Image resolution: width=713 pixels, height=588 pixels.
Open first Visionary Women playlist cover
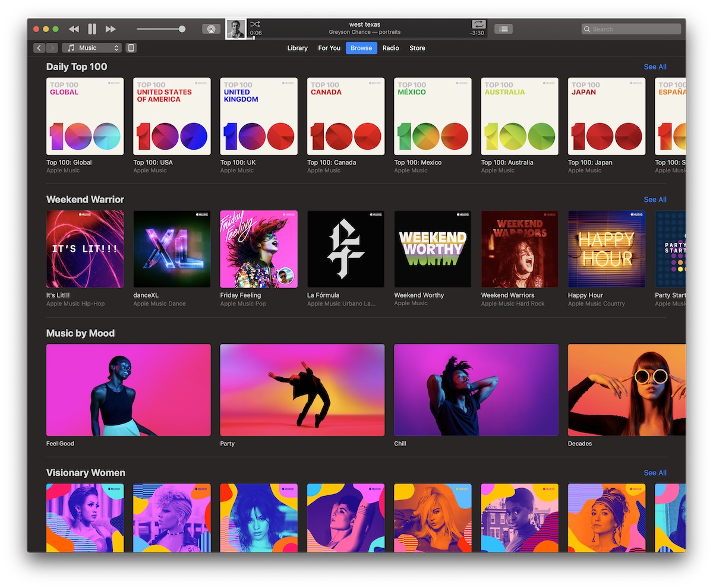click(x=85, y=518)
